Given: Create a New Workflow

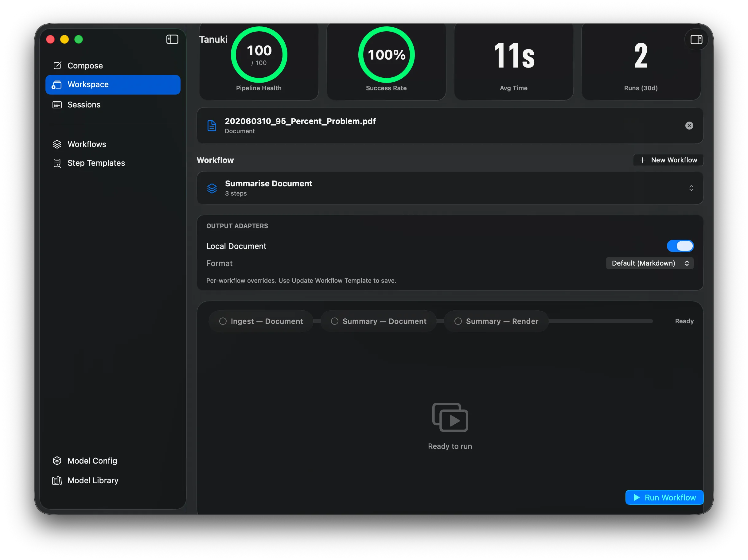Looking at the screenshot, I should click(668, 160).
